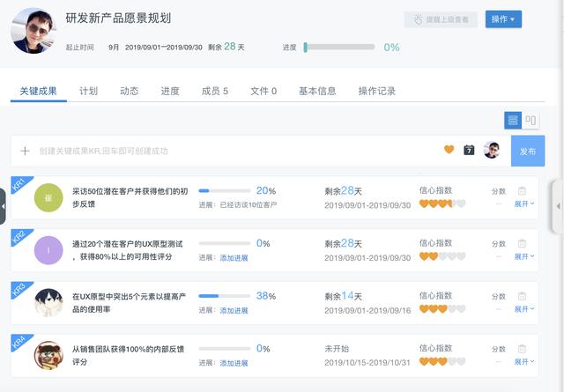Select the list view layout icon

coord(513,120)
